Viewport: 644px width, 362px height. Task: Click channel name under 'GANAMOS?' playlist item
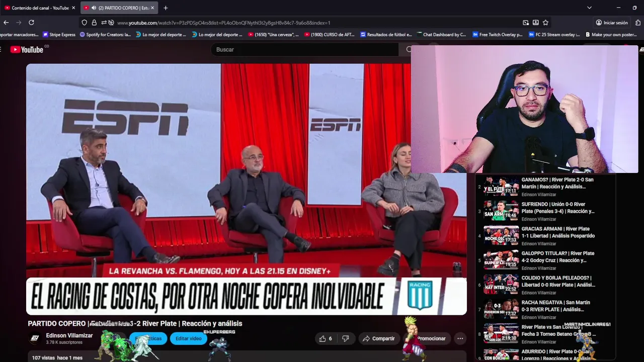pyautogui.click(x=539, y=195)
